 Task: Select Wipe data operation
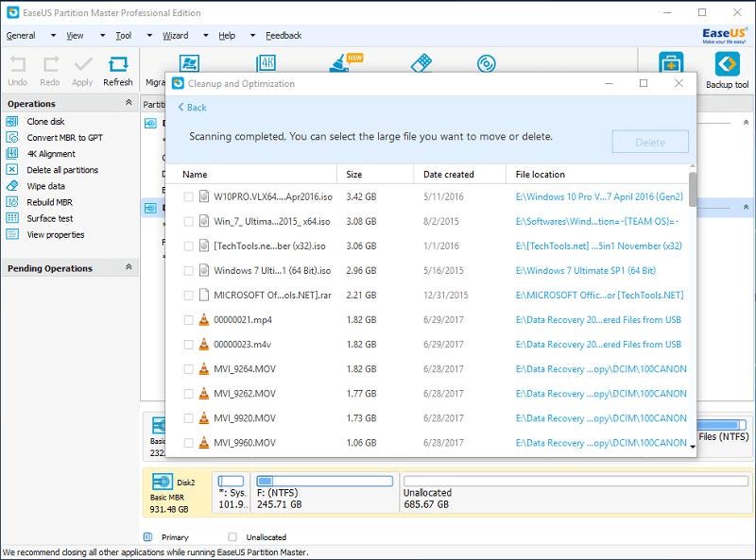point(45,186)
